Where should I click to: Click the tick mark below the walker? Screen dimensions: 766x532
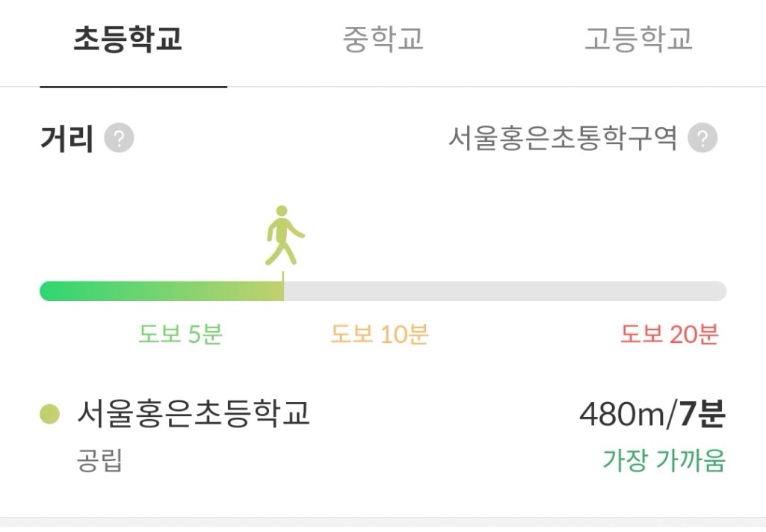pyautogui.click(x=283, y=276)
